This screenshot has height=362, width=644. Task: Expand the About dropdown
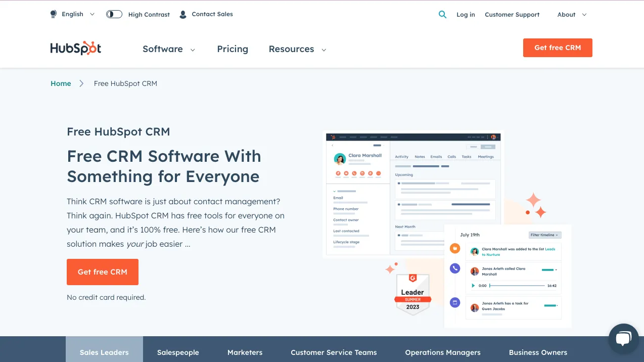point(572,15)
